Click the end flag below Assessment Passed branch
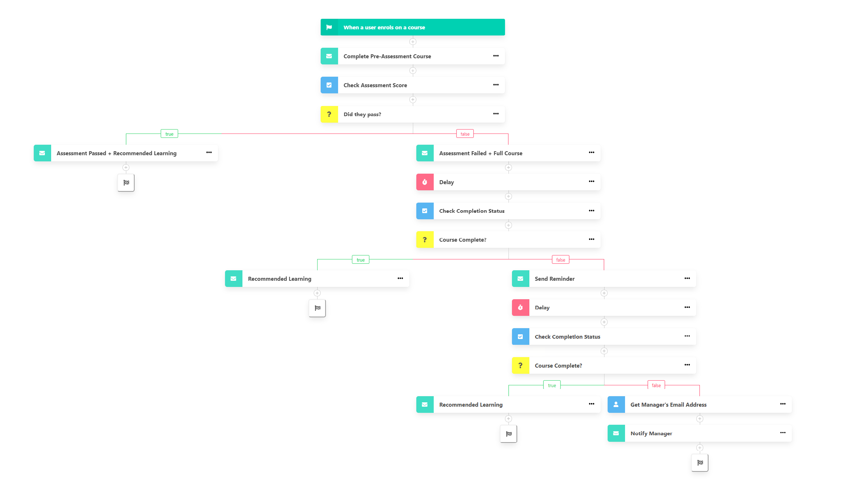The height and width of the screenshot is (504, 865). point(126,182)
